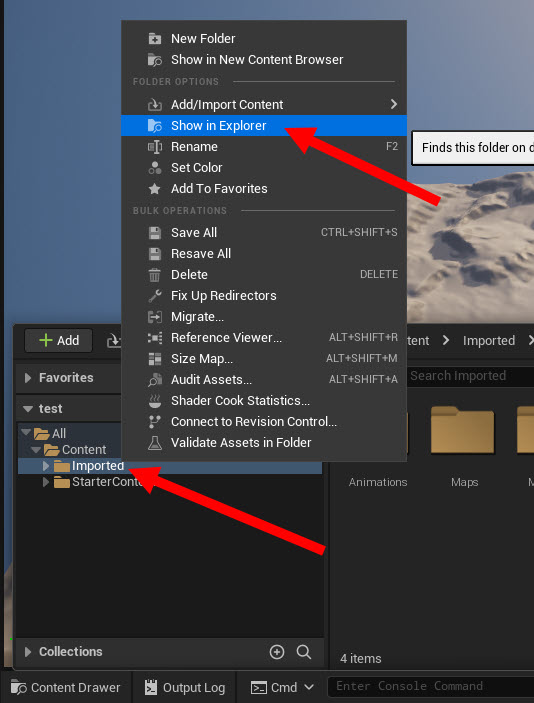The height and width of the screenshot is (703, 534).
Task: Click the Resave All floppy disk icon
Action: click(x=155, y=254)
